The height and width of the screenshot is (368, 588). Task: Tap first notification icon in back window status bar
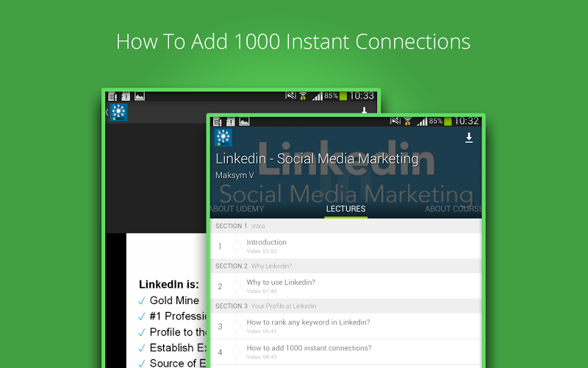click(x=112, y=96)
